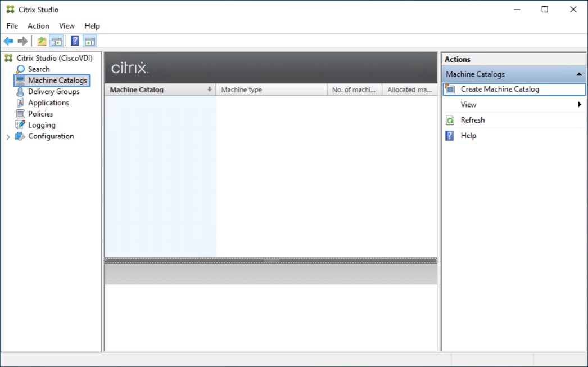The height and width of the screenshot is (367, 588).
Task: Open the Citrix Studio title bar icon menu
Action: tap(10, 10)
